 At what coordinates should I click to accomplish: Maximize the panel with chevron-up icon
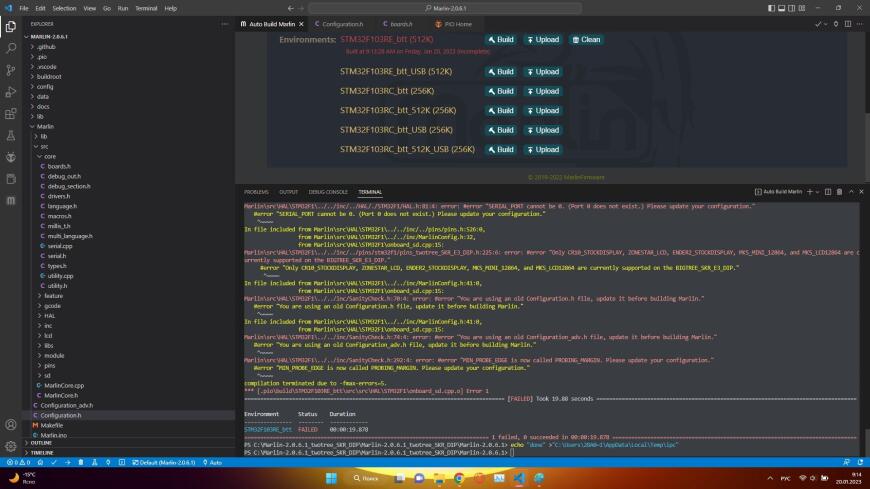851,191
